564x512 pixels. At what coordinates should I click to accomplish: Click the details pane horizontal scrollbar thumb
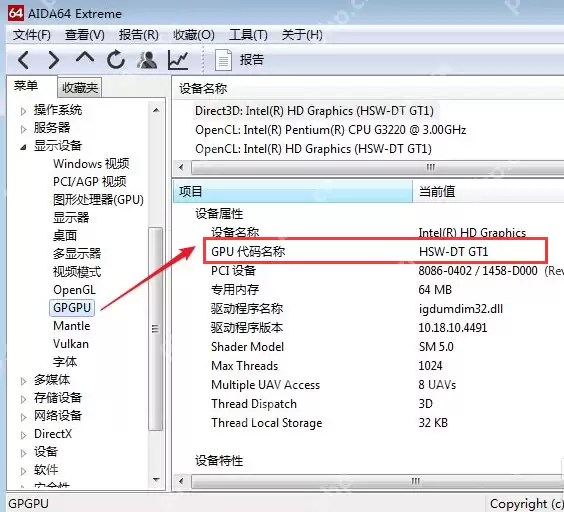coord(378,481)
